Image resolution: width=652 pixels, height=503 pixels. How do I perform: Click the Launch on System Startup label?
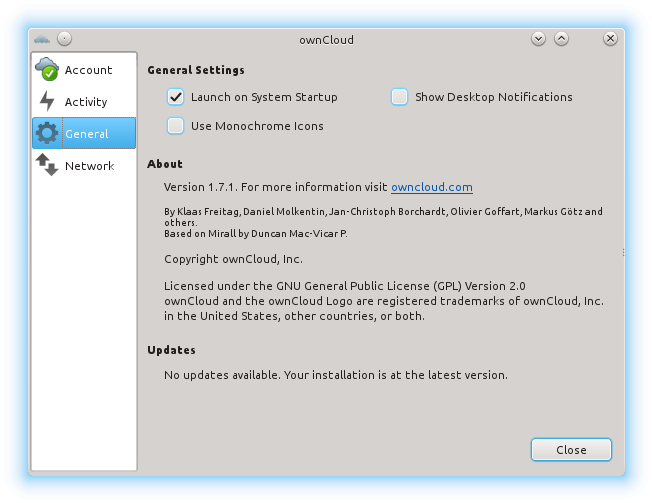point(264,97)
